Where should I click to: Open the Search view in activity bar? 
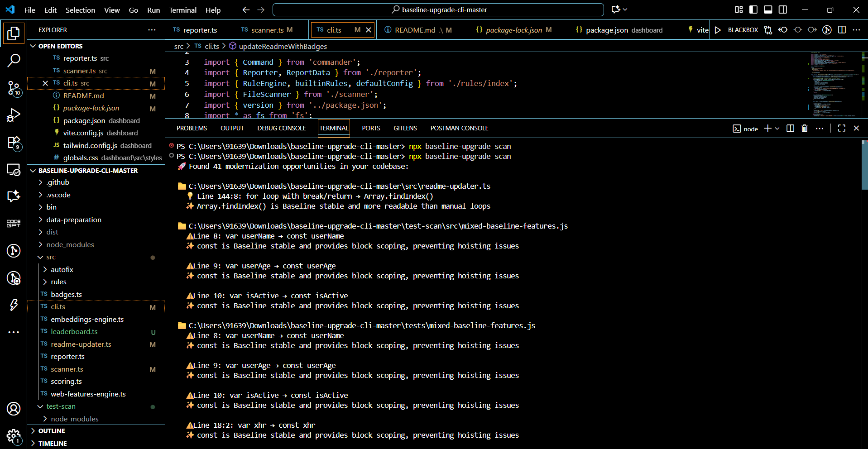(x=14, y=60)
